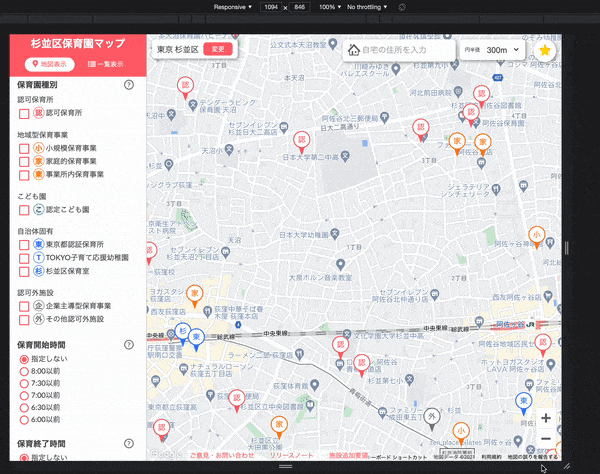Open the Responsive device dropdown
The width and height of the screenshot is (600, 474).
pyautogui.click(x=233, y=7)
